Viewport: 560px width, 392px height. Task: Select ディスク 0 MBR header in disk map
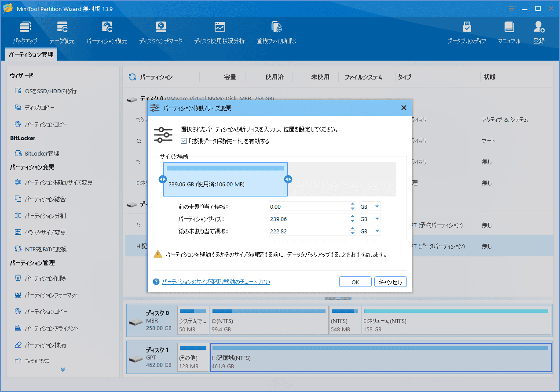(x=152, y=320)
